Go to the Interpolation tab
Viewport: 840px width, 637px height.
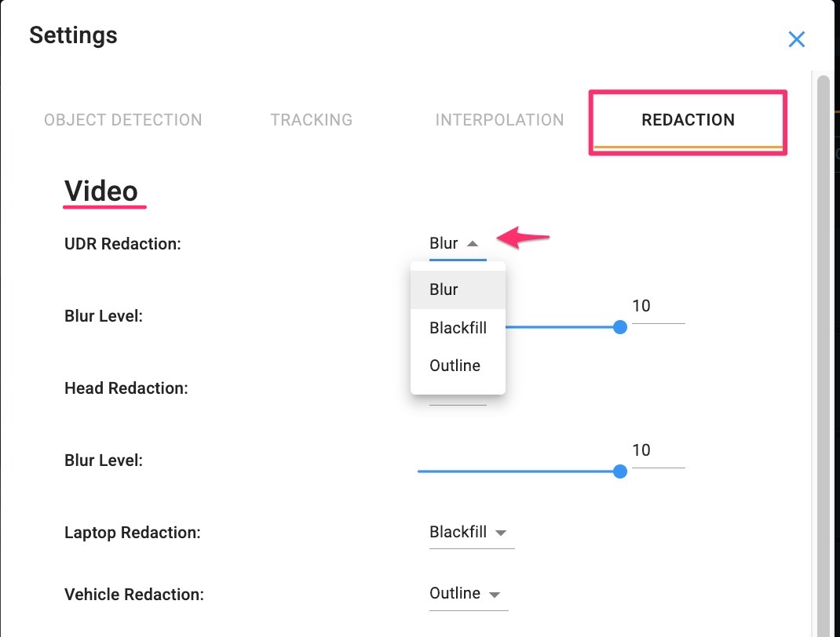[499, 120]
